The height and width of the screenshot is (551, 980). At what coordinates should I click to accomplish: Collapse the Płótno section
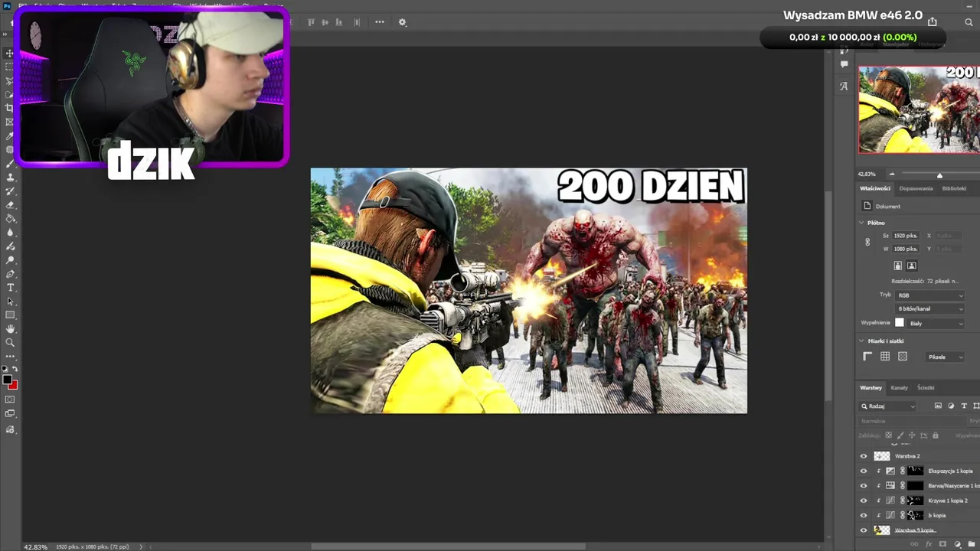861,223
